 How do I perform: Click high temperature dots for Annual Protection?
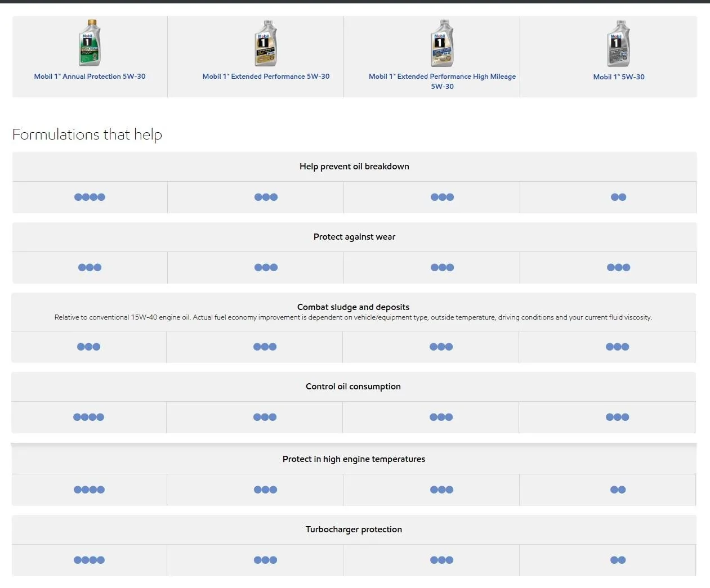click(x=89, y=490)
